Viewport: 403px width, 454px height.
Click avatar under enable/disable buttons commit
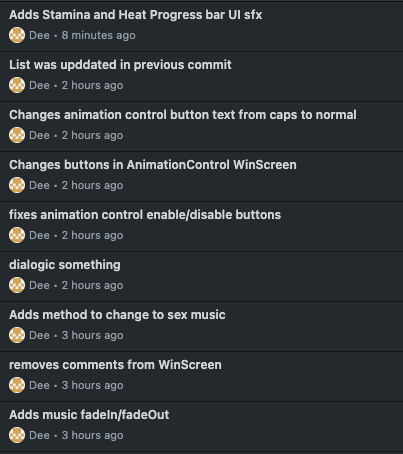[x=17, y=235]
